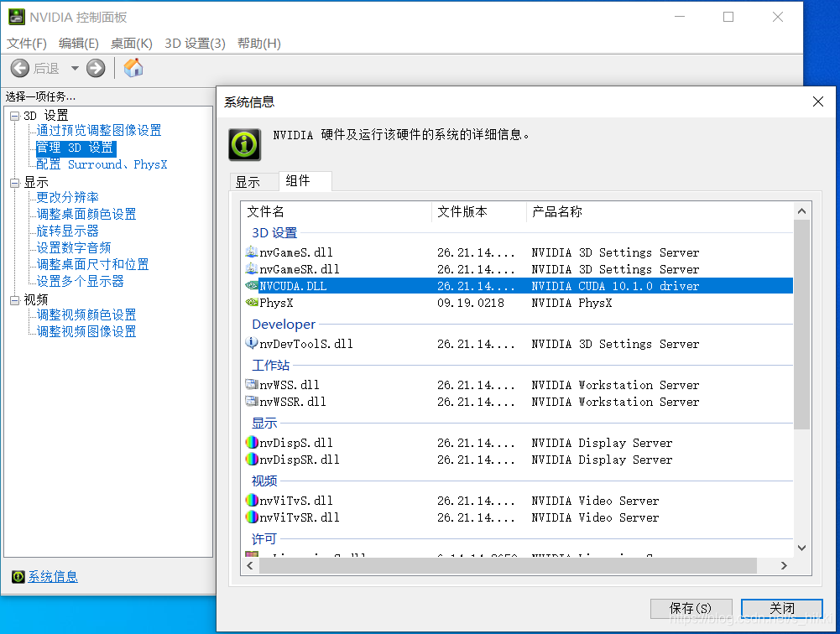Click the nvViTvSR.dll color wheel icon

251,517
